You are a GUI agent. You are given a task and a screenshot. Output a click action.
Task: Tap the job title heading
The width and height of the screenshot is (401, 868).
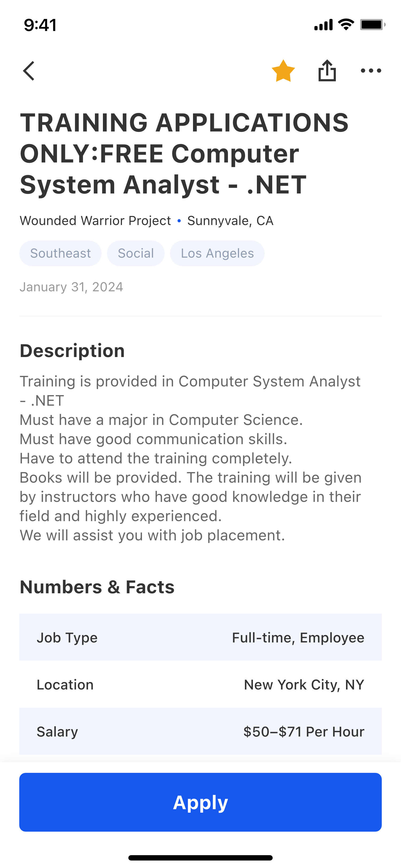pos(184,153)
